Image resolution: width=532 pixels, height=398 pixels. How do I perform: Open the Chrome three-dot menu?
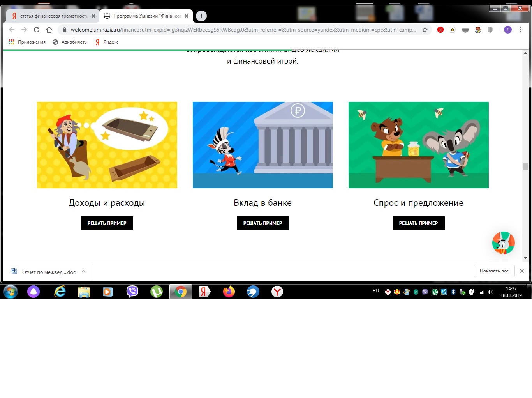tap(520, 30)
